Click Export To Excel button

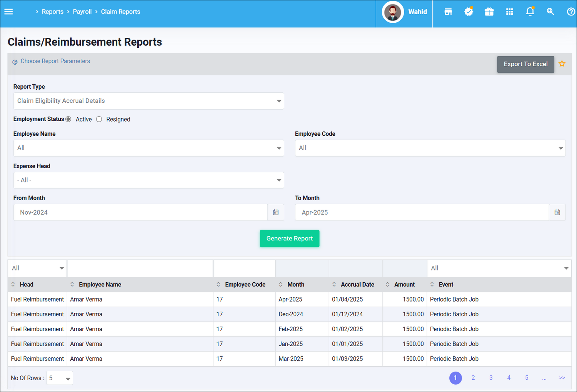pos(525,64)
